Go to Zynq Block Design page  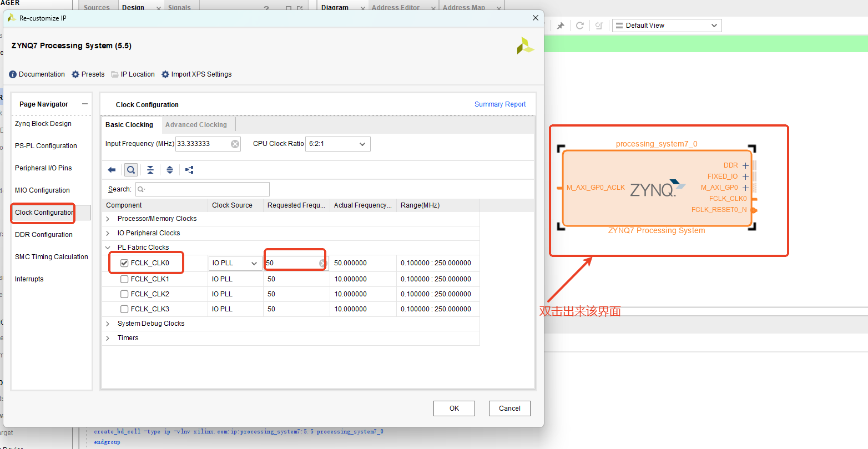tap(43, 124)
